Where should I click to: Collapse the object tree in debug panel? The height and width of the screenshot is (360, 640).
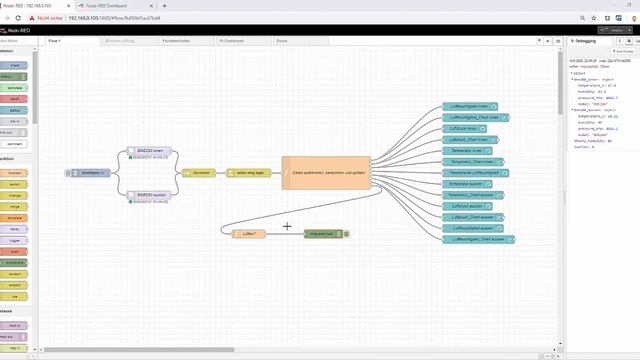(571, 73)
